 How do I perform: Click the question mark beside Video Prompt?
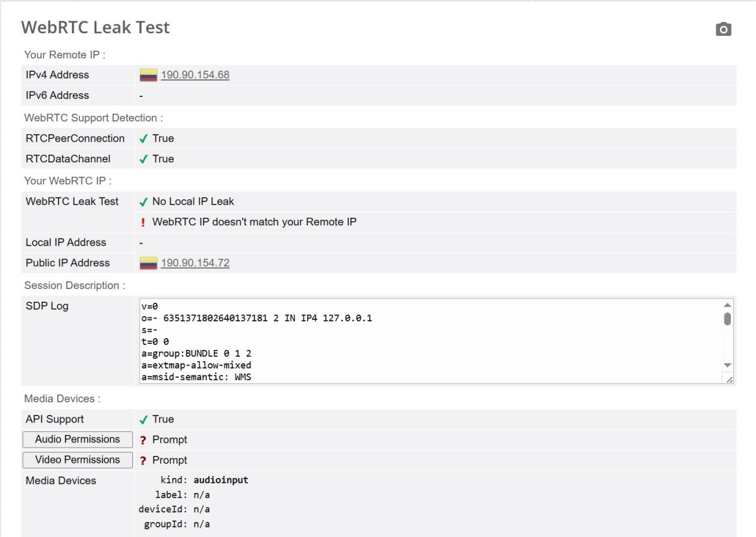pos(144,460)
